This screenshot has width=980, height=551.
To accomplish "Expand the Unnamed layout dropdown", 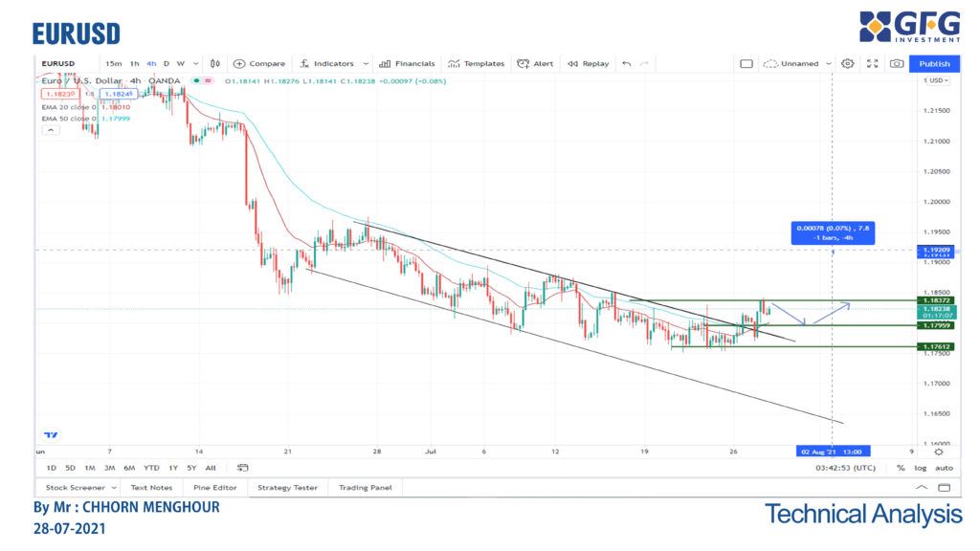I will tap(829, 64).
